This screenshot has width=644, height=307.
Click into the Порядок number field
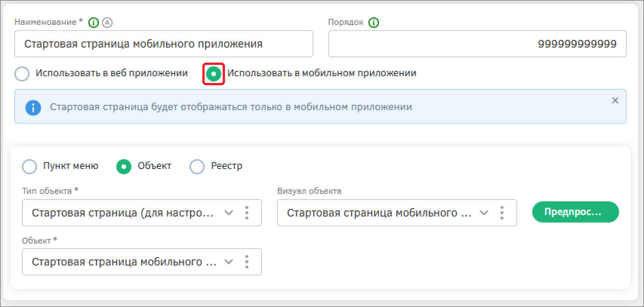click(477, 44)
